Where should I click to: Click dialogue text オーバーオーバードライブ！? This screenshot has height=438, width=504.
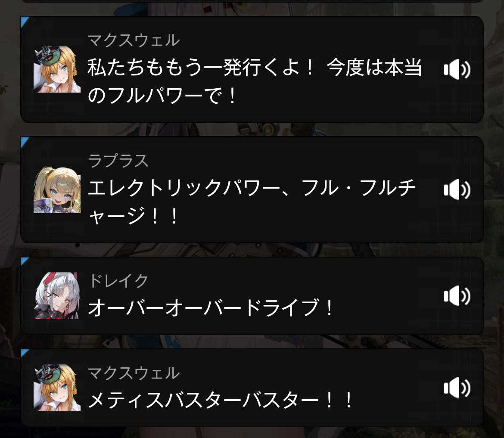(211, 308)
